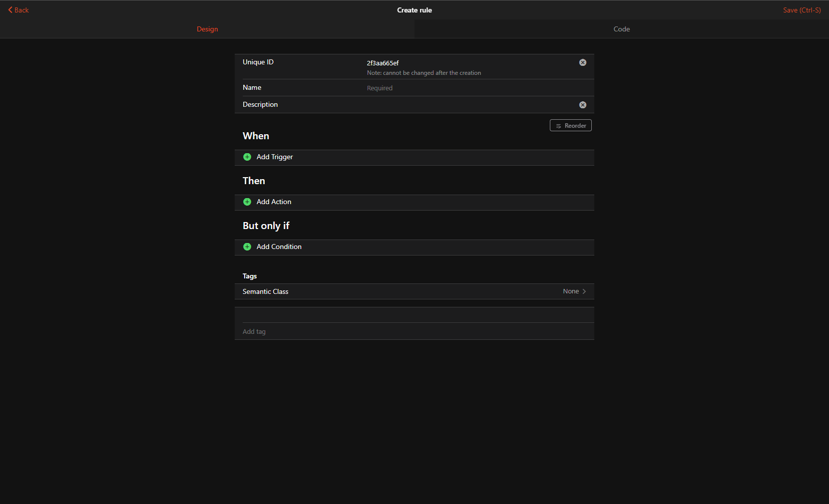This screenshot has height=504, width=829.
Task: Click the chevron next to Semantic Class None
Action: (584, 291)
